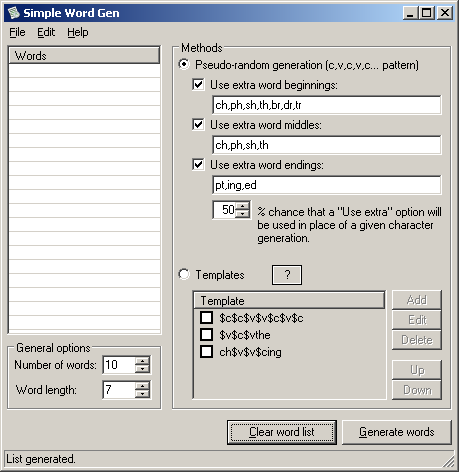Uncheck Use extra word beginnings
This screenshot has height=472, width=459.
click(x=198, y=84)
